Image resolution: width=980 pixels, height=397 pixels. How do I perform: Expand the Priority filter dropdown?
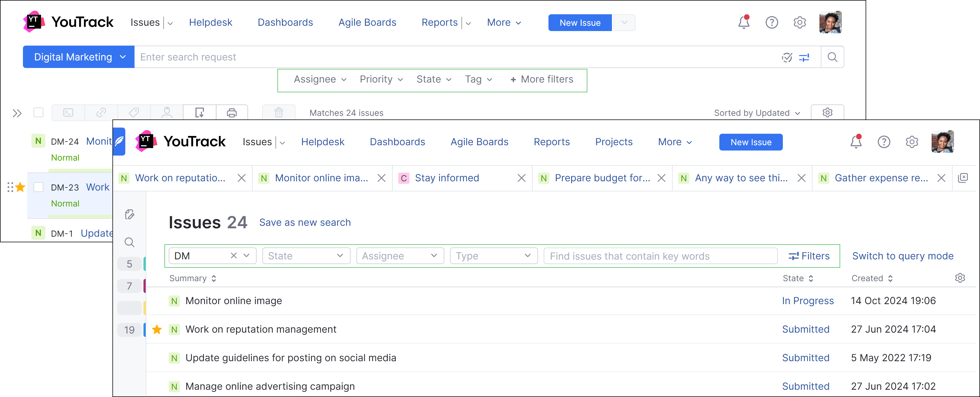(381, 79)
